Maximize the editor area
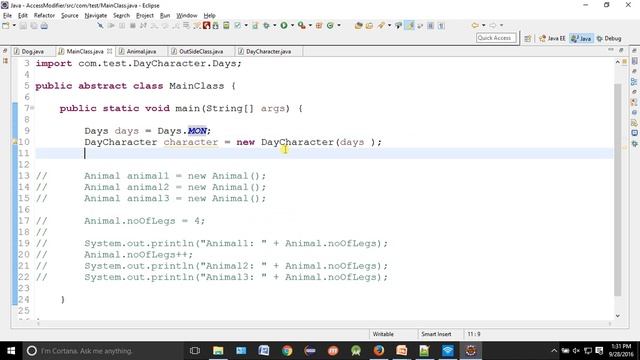This screenshot has width=640, height=360. (x=621, y=50)
